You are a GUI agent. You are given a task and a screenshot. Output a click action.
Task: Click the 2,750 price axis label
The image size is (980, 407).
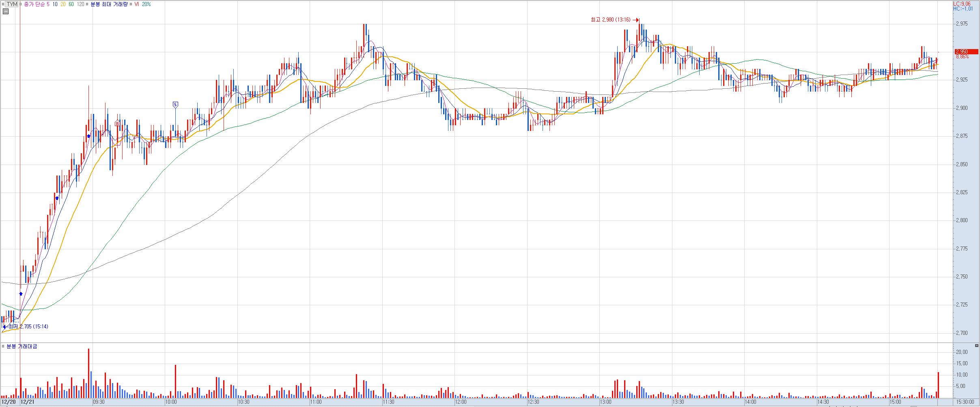click(962, 276)
